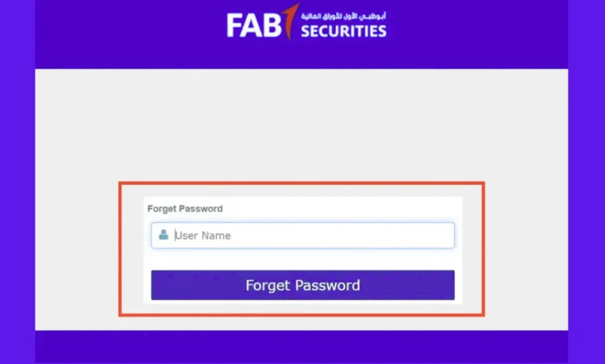The height and width of the screenshot is (364, 605).
Task: Select the FAB brand mark
Action: tap(254, 24)
